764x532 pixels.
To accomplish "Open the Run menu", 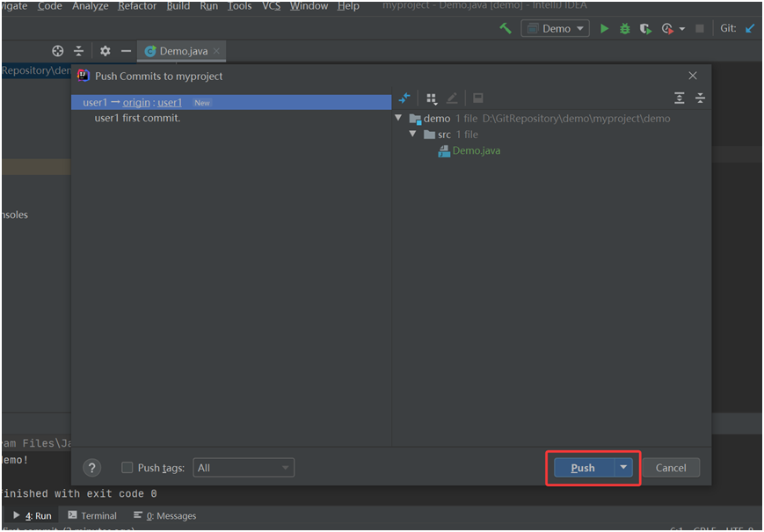I will [x=208, y=6].
